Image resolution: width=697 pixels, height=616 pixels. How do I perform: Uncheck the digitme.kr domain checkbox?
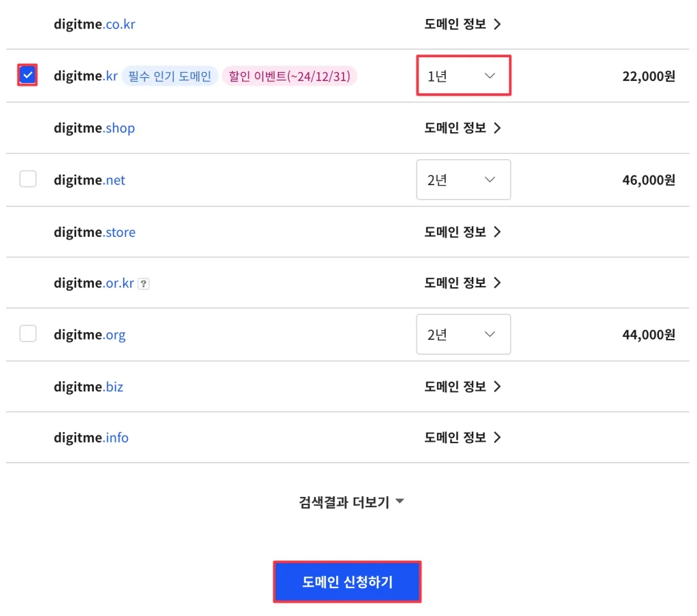tap(27, 76)
